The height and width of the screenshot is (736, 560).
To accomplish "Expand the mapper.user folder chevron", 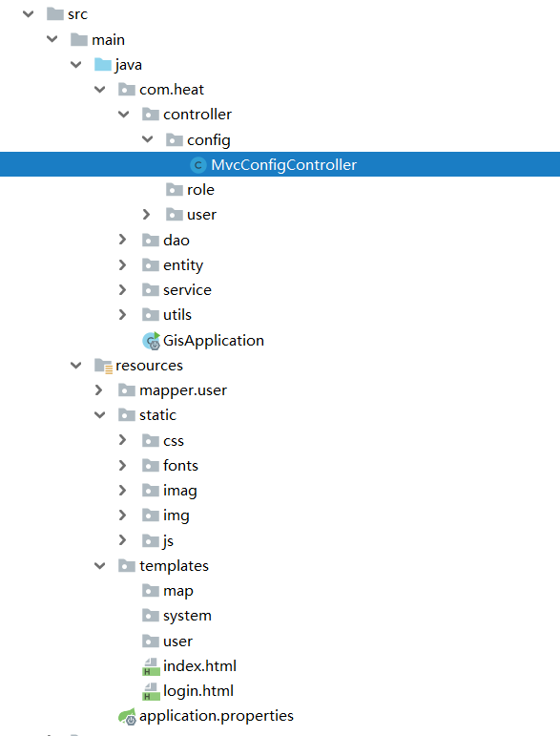I will (98, 390).
